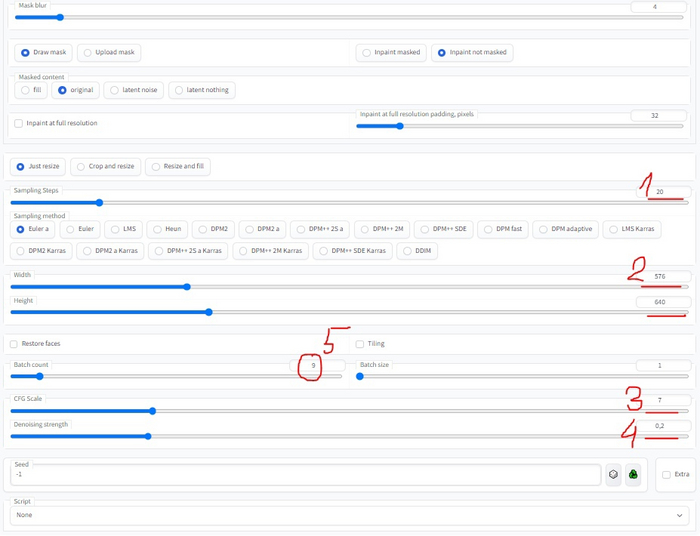Choose DPM fast sampling method
The image size is (700, 536).
[503, 229]
